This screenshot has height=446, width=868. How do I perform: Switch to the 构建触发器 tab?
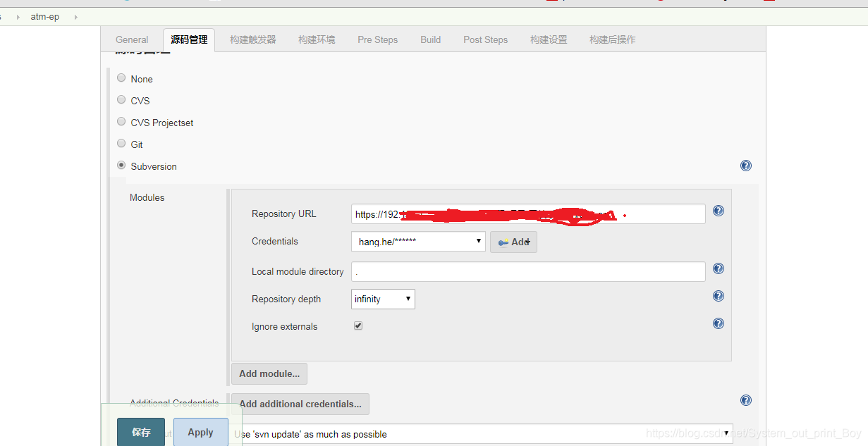[253, 40]
